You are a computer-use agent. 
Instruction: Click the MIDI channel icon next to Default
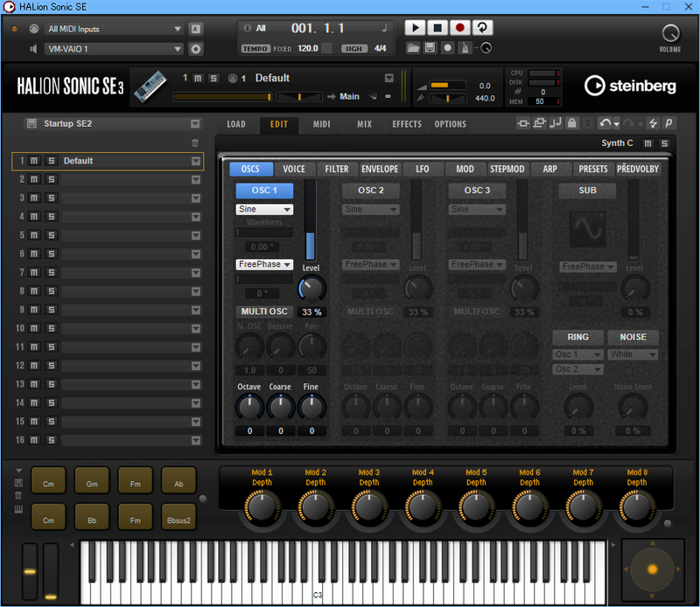click(x=233, y=79)
